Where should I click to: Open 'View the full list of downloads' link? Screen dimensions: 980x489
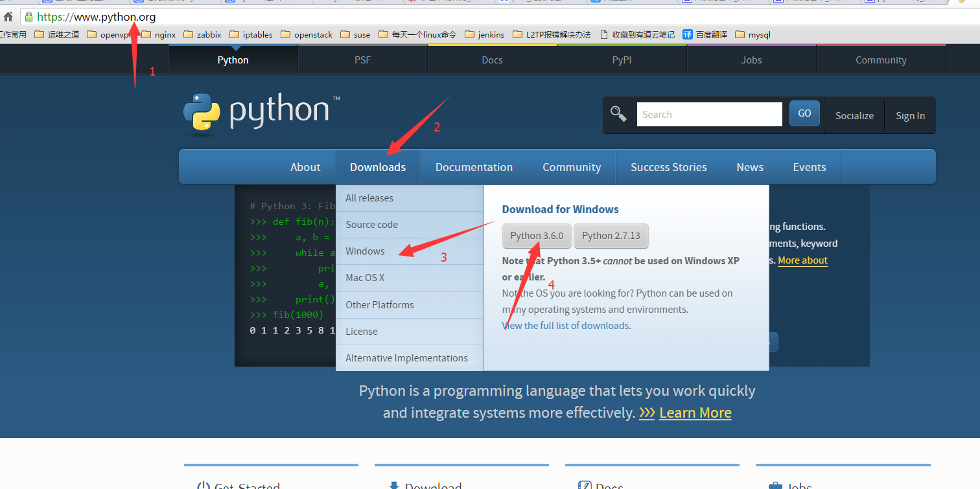pos(565,326)
